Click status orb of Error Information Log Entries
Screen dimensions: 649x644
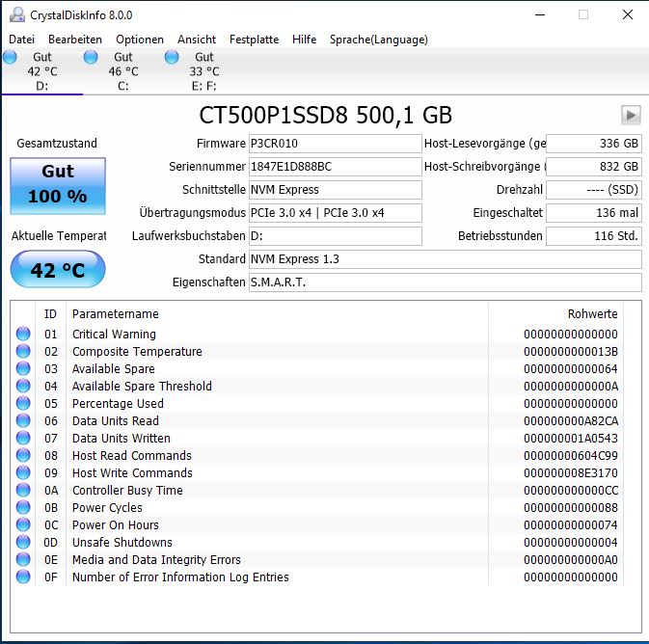click(x=23, y=577)
